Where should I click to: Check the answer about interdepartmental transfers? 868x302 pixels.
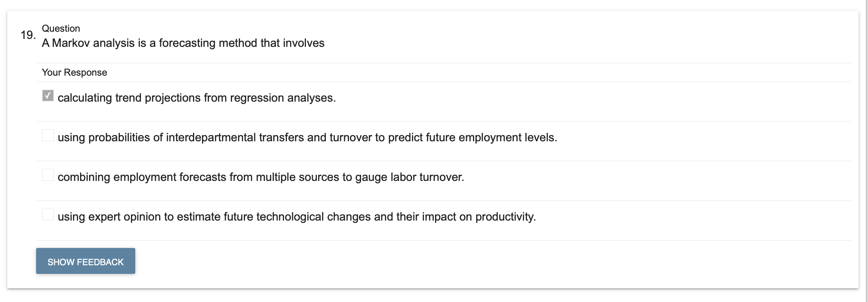click(x=48, y=135)
